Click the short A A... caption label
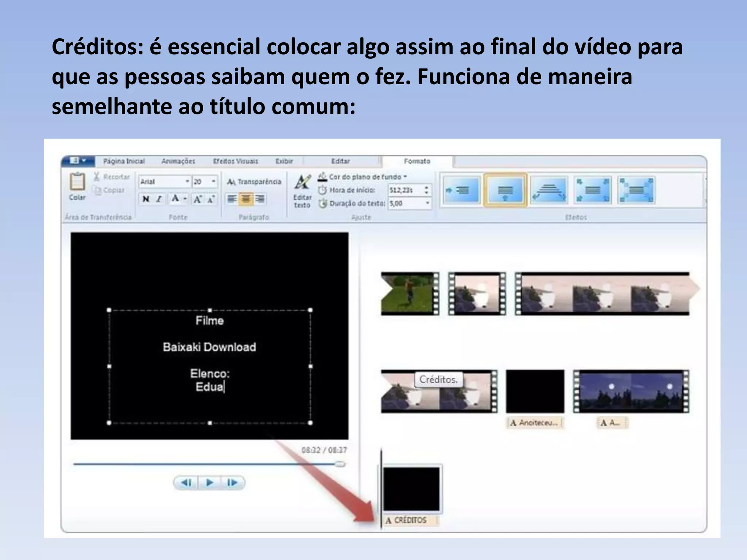The image size is (747, 560). 612,423
